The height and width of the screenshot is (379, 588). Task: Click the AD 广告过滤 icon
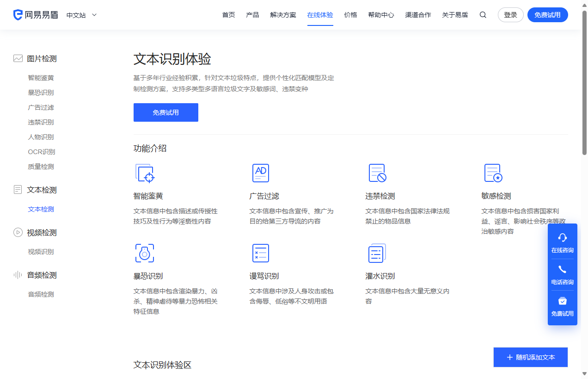pos(261,173)
